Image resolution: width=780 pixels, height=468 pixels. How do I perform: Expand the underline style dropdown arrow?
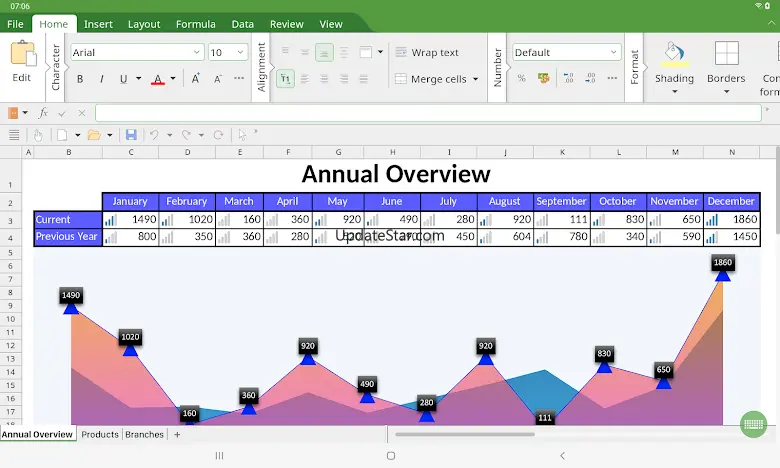(139, 79)
